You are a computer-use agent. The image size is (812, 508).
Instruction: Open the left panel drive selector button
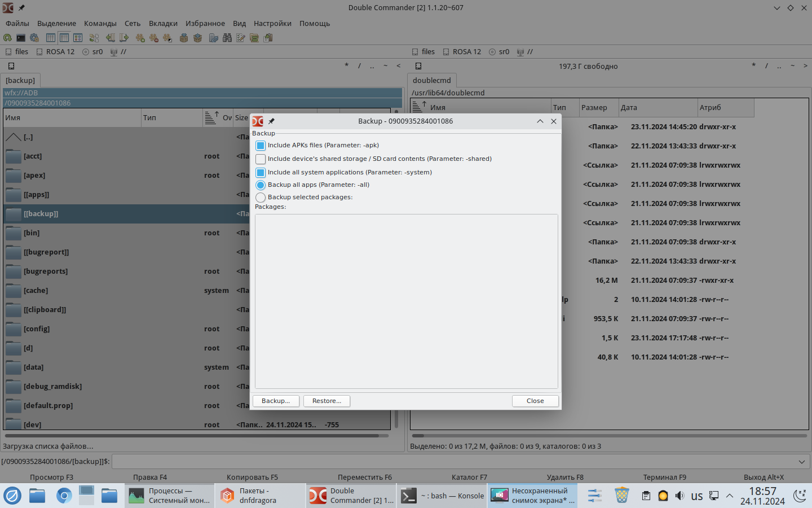11,66
